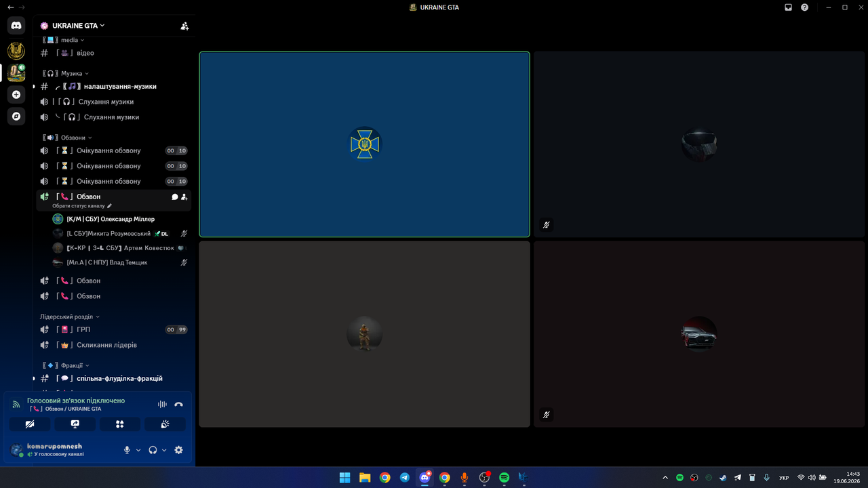Mute the microphone
This screenshot has width=868, height=488.
click(127, 450)
